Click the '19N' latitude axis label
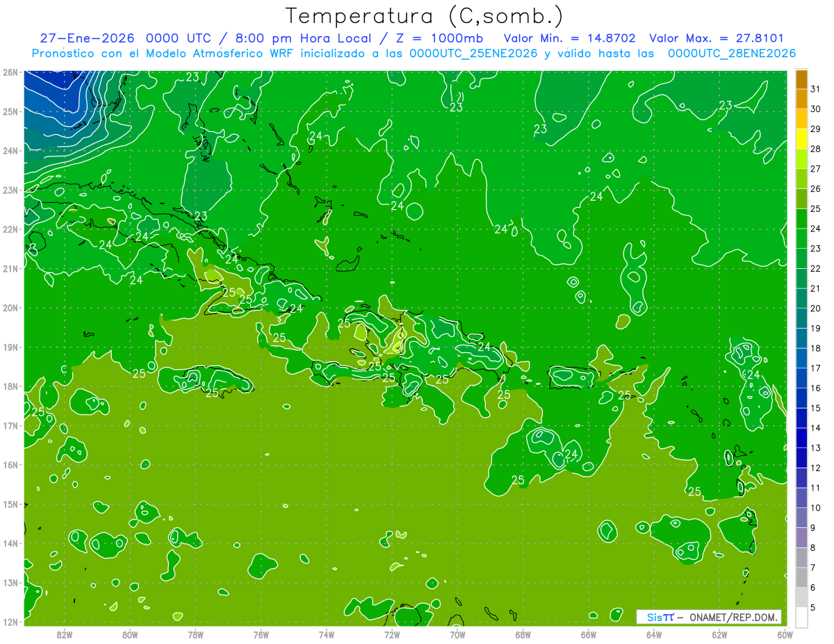834x644 pixels. [10, 347]
